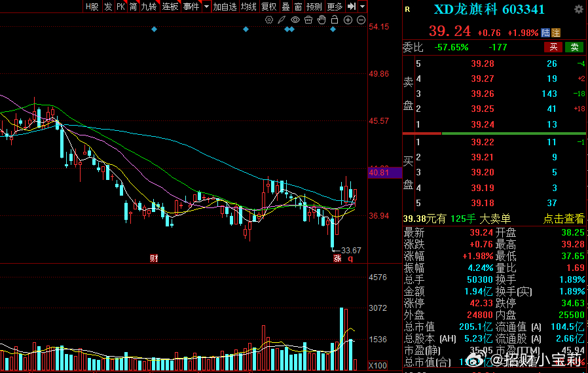Open the 更多 more menu
The height and width of the screenshot is (373, 588).
point(335,7)
